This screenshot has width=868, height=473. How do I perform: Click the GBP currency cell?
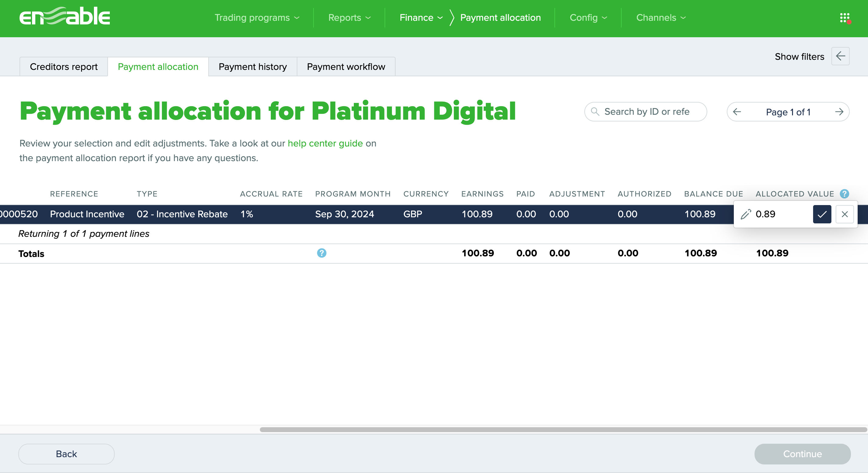pos(412,214)
